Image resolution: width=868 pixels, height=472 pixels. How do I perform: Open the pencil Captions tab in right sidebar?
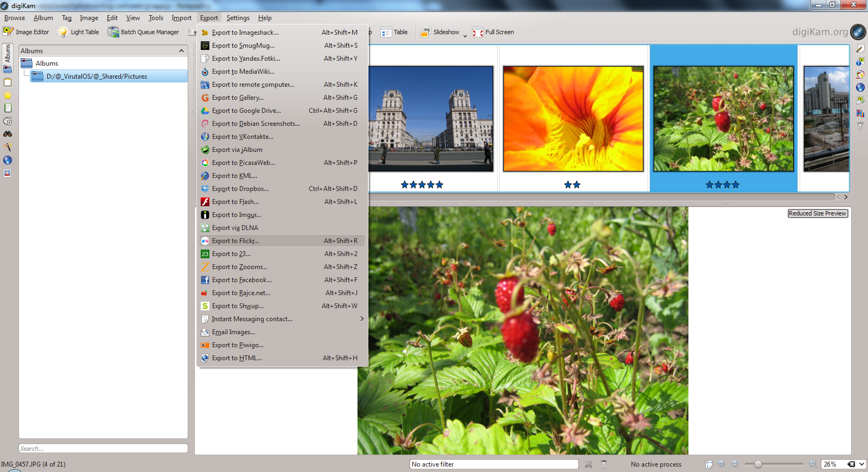click(x=860, y=49)
